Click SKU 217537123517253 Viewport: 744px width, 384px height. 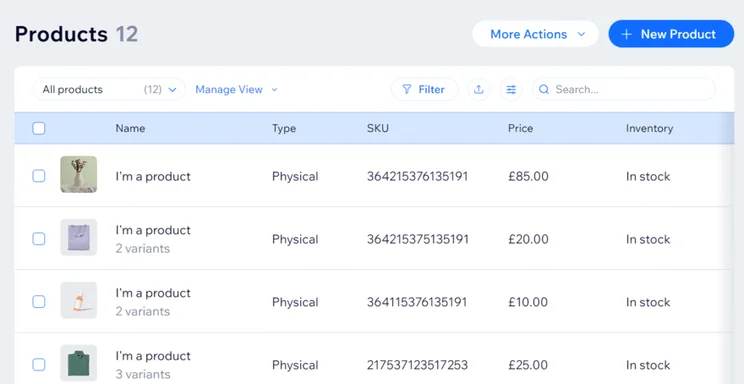[418, 365]
